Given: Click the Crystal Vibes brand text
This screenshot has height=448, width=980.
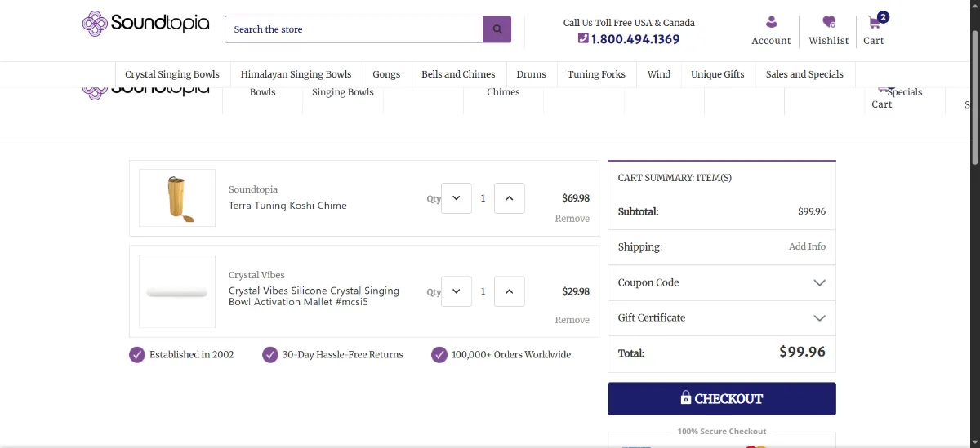Looking at the screenshot, I should point(256,275).
